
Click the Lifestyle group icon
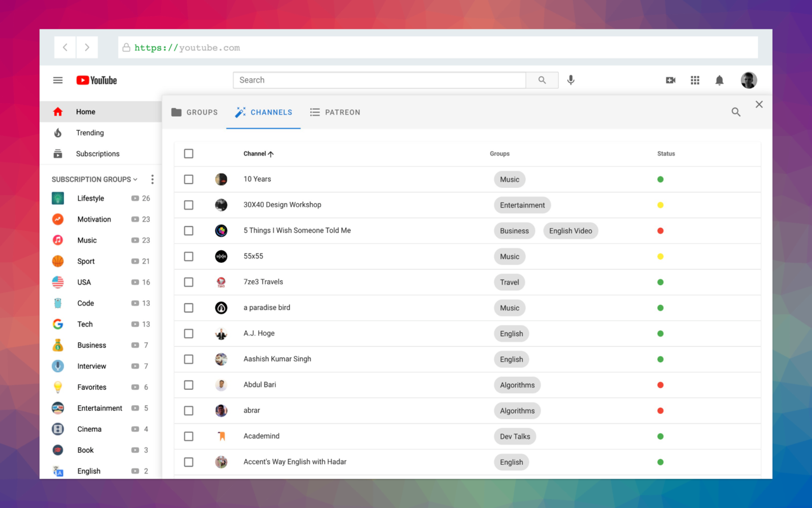tap(58, 198)
